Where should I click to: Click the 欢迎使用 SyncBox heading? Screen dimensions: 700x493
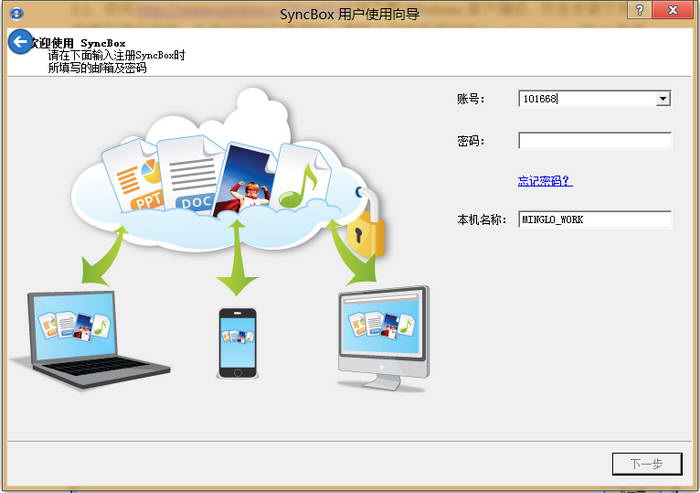(x=78, y=43)
